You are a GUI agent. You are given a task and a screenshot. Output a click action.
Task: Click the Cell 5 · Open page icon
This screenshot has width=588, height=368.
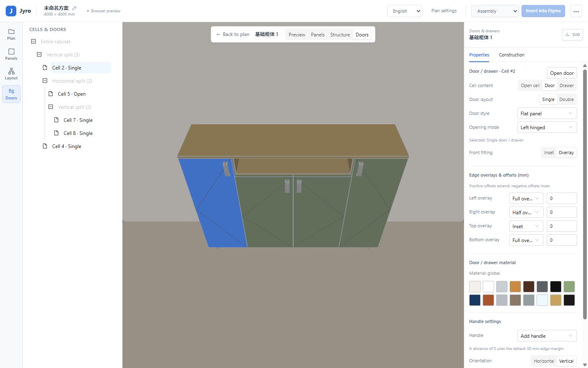(x=51, y=94)
